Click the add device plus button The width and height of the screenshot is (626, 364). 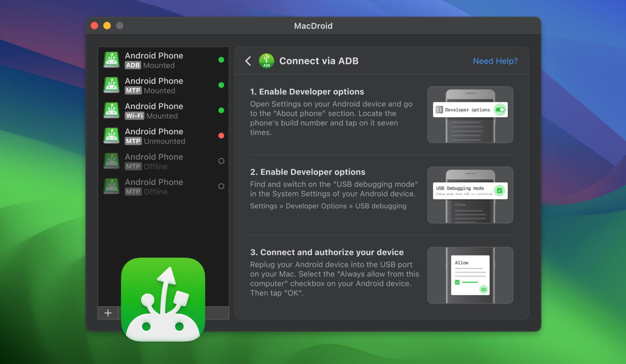click(108, 313)
